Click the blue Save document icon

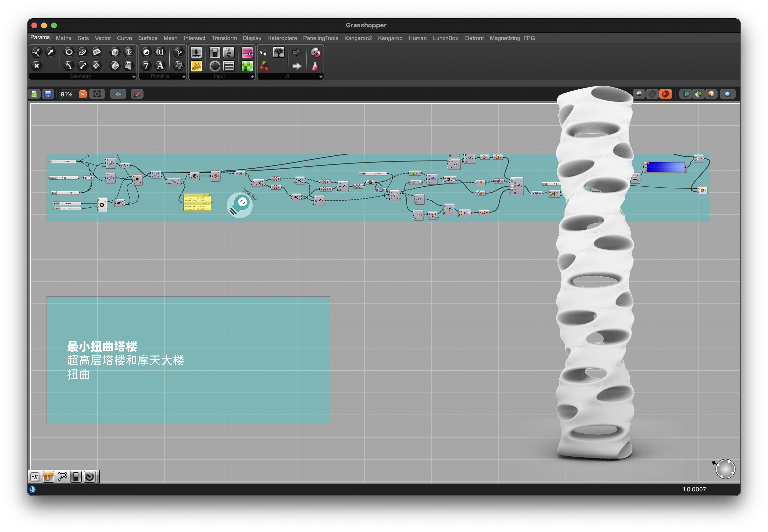pyautogui.click(x=48, y=94)
